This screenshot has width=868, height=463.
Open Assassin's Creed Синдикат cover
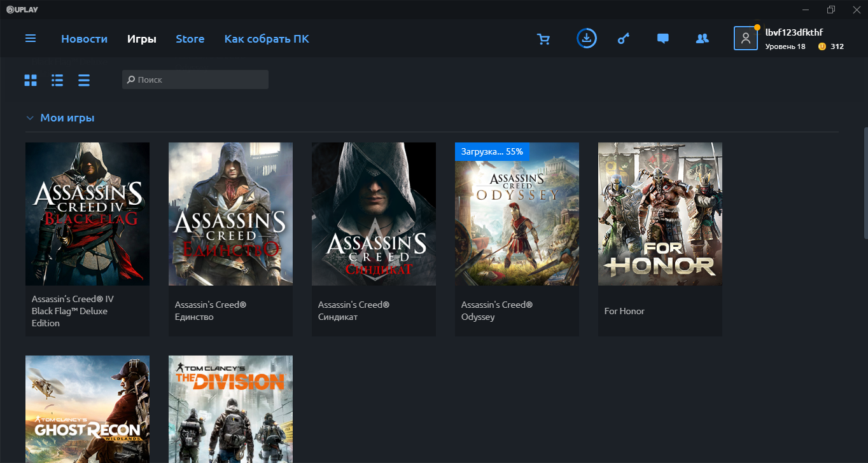tap(374, 214)
